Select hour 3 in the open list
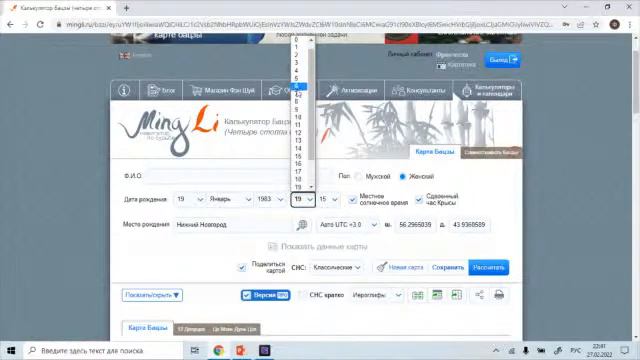The image size is (640, 360). [299, 63]
